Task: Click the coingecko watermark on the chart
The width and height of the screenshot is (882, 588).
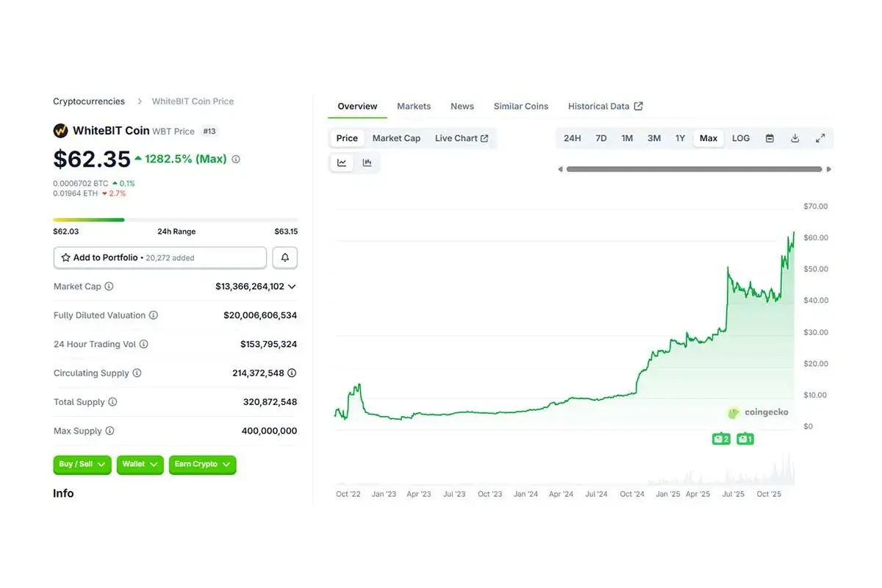Action: pos(758,412)
